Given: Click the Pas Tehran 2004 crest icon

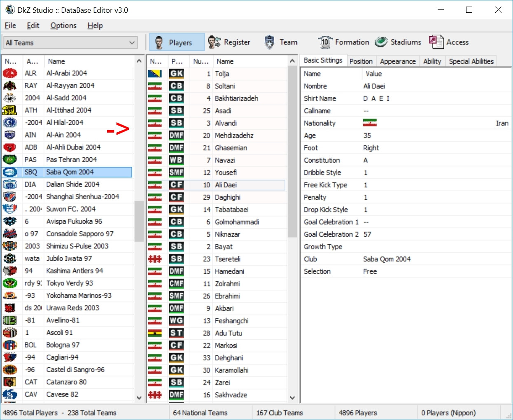Looking at the screenshot, I should click(x=10, y=160).
